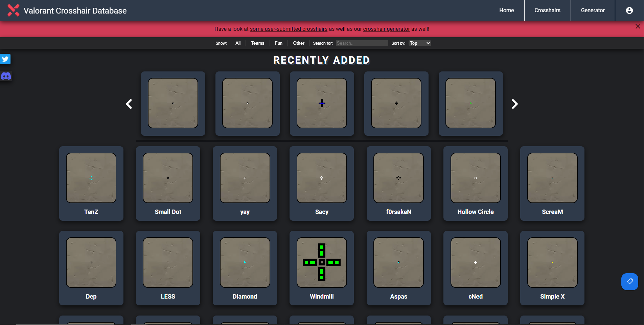
Task: Open the user account profile icon
Action: (x=629, y=10)
